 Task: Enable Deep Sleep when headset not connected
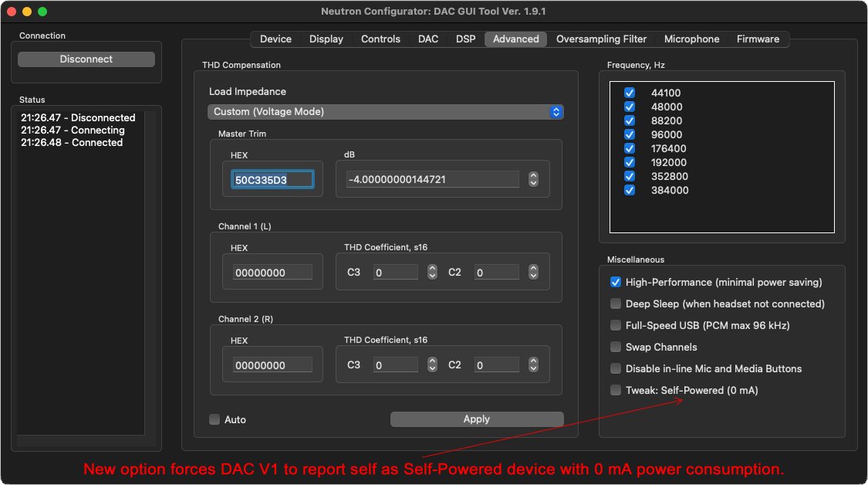[x=616, y=304]
